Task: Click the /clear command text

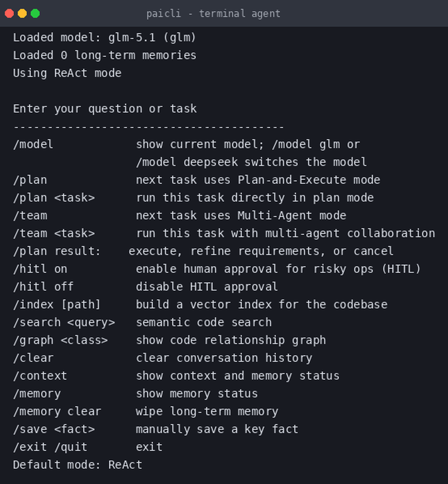Action: pyautogui.click(x=33, y=358)
